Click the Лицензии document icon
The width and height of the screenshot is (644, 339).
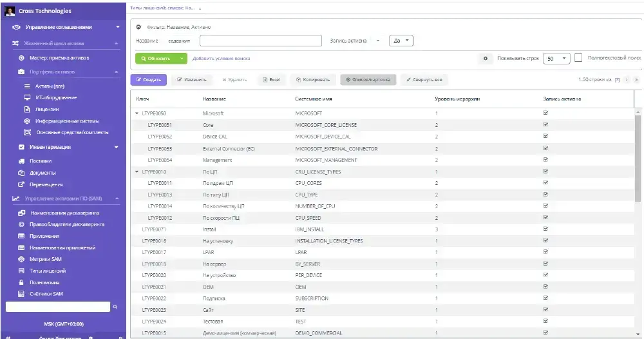coord(27,110)
